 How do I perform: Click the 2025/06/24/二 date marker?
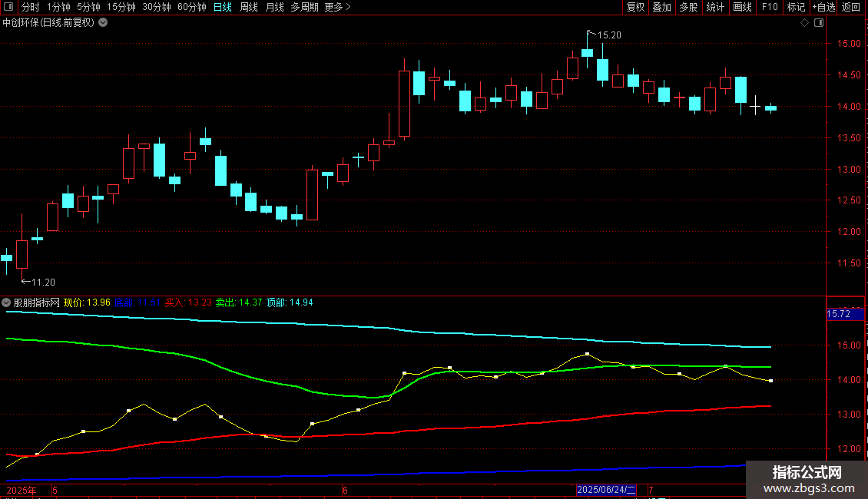(x=606, y=490)
